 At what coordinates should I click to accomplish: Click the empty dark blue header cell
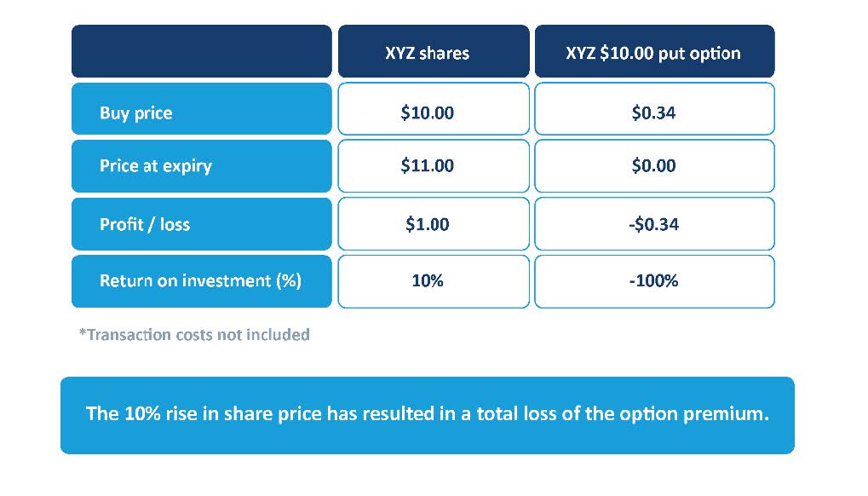click(201, 51)
